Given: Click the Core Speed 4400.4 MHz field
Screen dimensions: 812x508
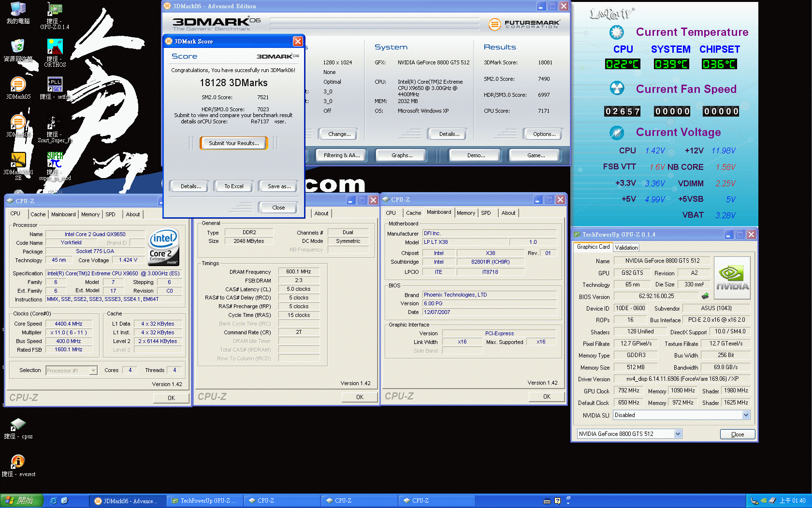Looking at the screenshot, I should coord(68,324).
